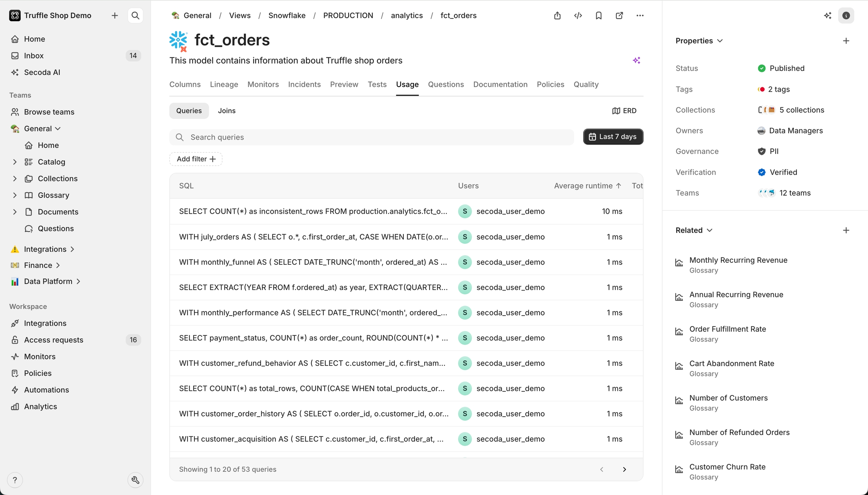The height and width of the screenshot is (495, 868).
Task: Open the Last 7 days date dropdown
Action: pyautogui.click(x=613, y=136)
